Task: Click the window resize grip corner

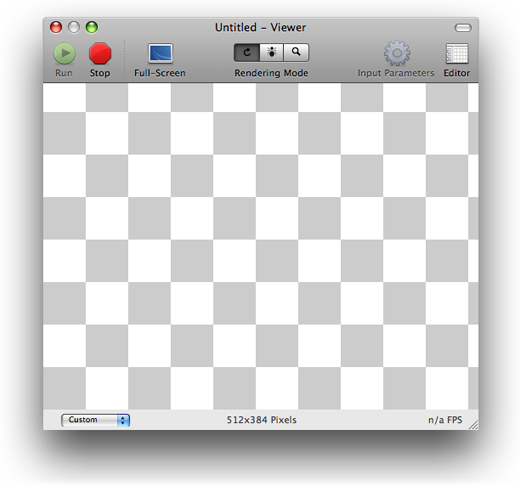Action: point(473,425)
